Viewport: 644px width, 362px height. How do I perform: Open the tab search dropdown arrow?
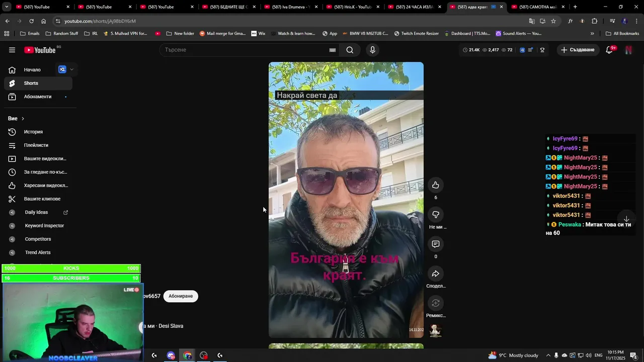(x=7, y=7)
